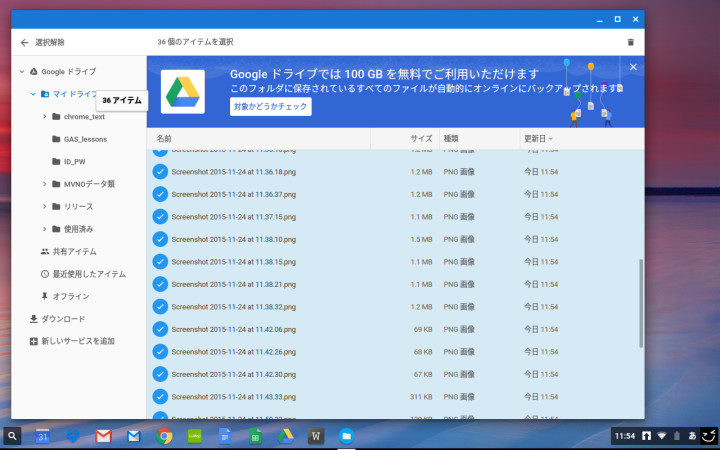
Task: Click the plus icon for 新しいサービスを追加
Action: click(34, 342)
